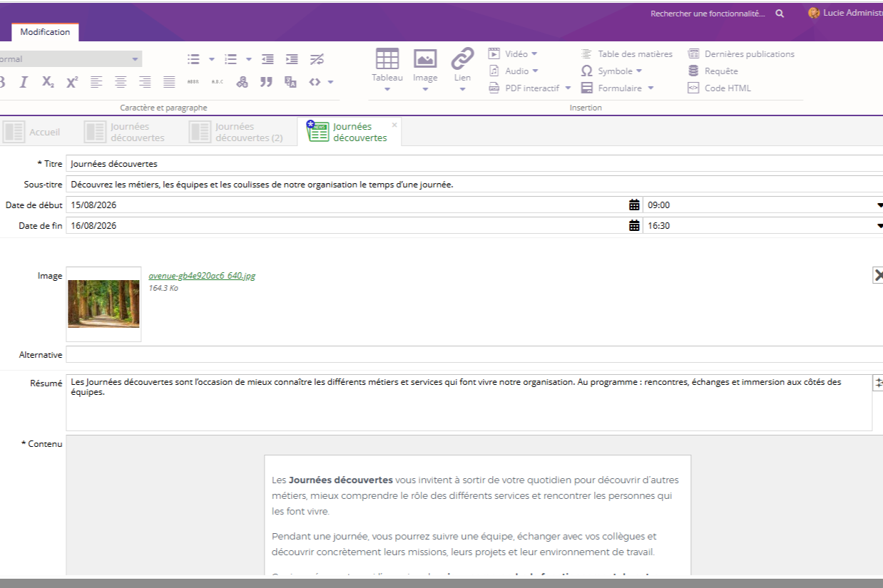Open the calendar for Date de fin

point(634,226)
